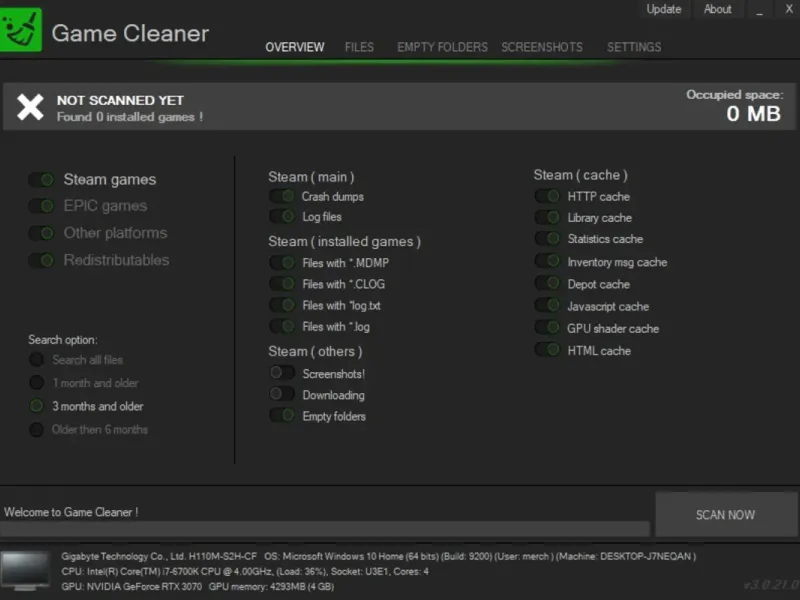The width and height of the screenshot is (800, 600).
Task: Toggle the Statistics cache switch
Action: (x=547, y=238)
